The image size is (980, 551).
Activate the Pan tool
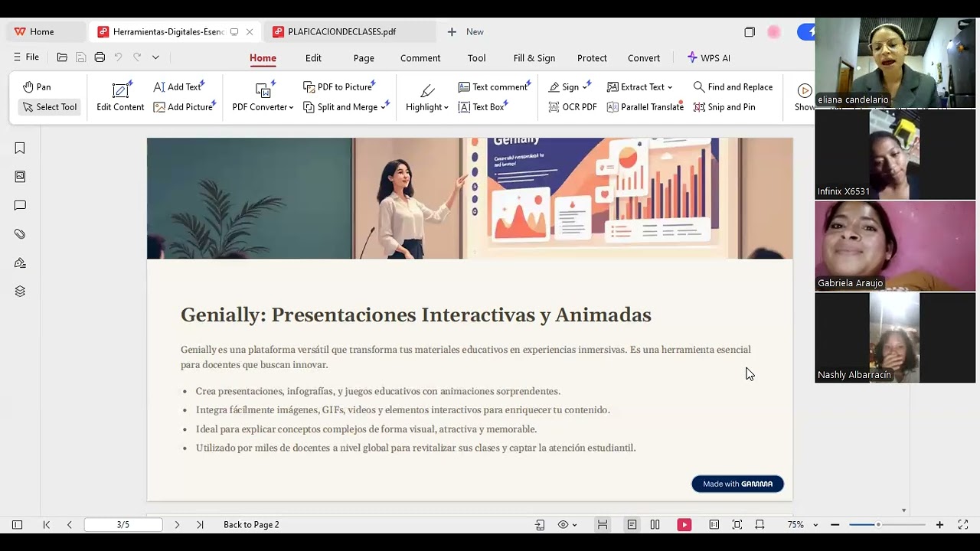37,87
